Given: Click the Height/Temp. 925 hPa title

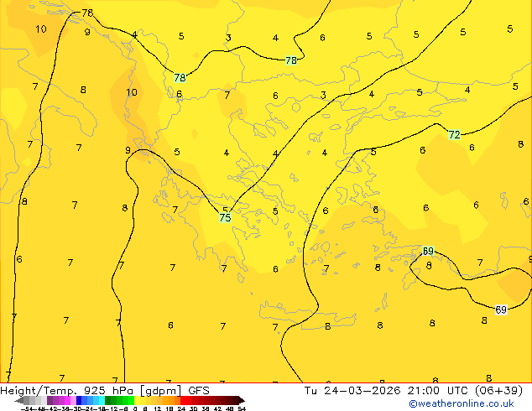Looking at the screenshot, I should click(x=69, y=391).
